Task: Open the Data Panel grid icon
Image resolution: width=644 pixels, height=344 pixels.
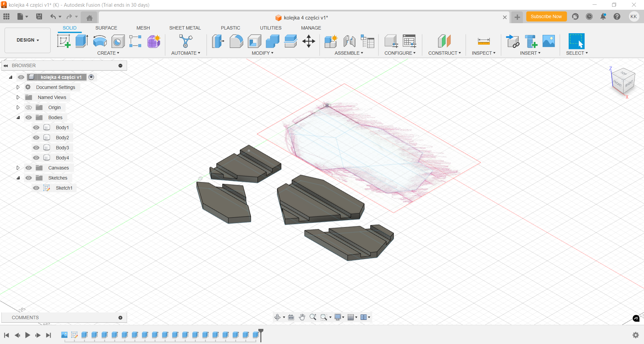Action: tap(6, 16)
